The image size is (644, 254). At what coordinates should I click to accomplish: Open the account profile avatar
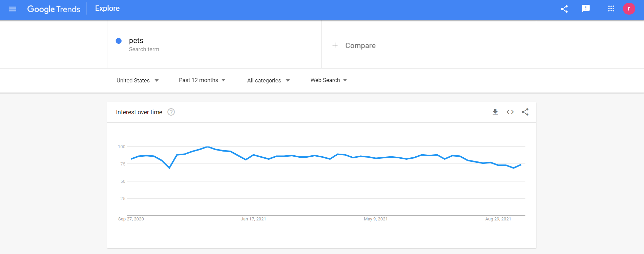629,9
